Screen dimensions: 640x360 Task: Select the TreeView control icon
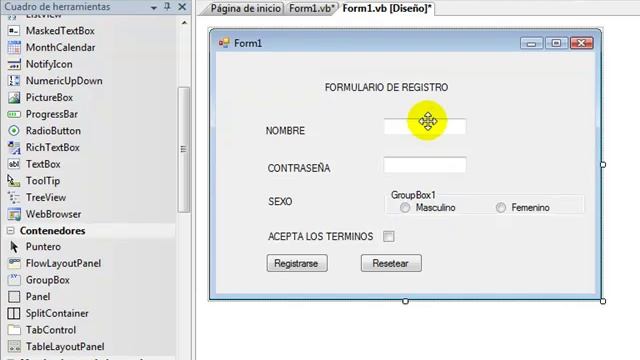[x=14, y=198]
